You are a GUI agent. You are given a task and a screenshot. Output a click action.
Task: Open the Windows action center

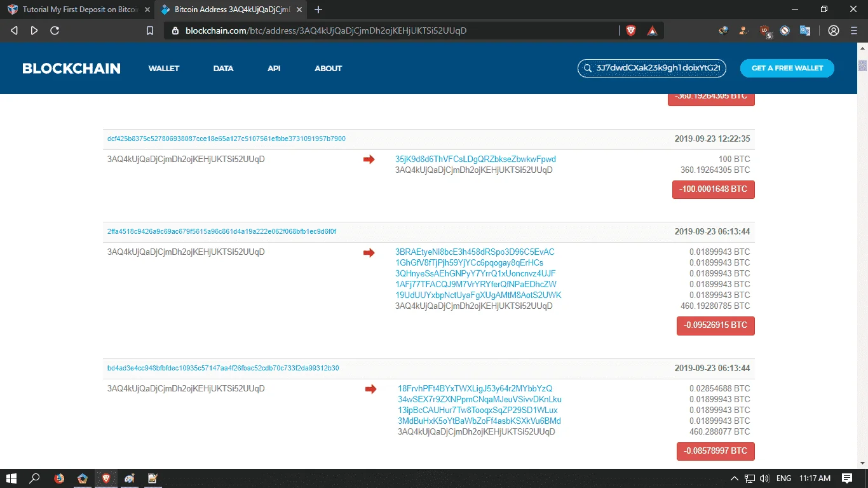(847, 478)
